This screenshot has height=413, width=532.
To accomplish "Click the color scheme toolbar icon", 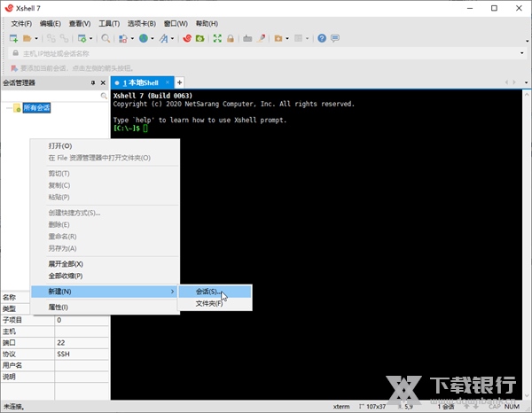I will 123,38.
